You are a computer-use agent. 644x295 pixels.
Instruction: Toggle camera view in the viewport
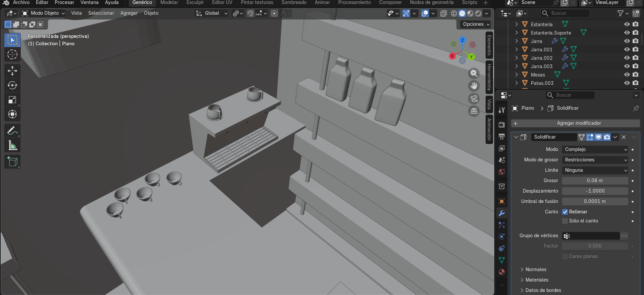click(x=474, y=98)
